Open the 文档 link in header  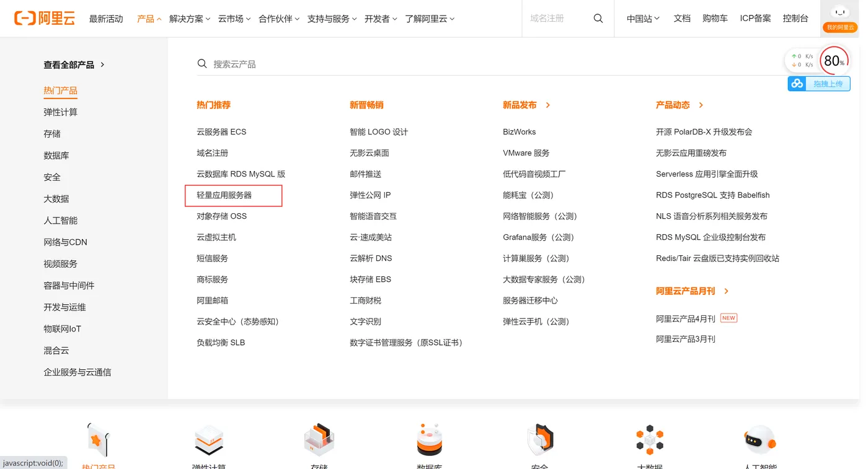(682, 19)
